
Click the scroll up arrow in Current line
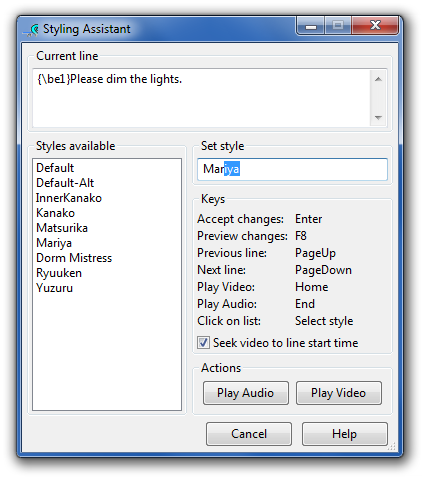coord(378,79)
